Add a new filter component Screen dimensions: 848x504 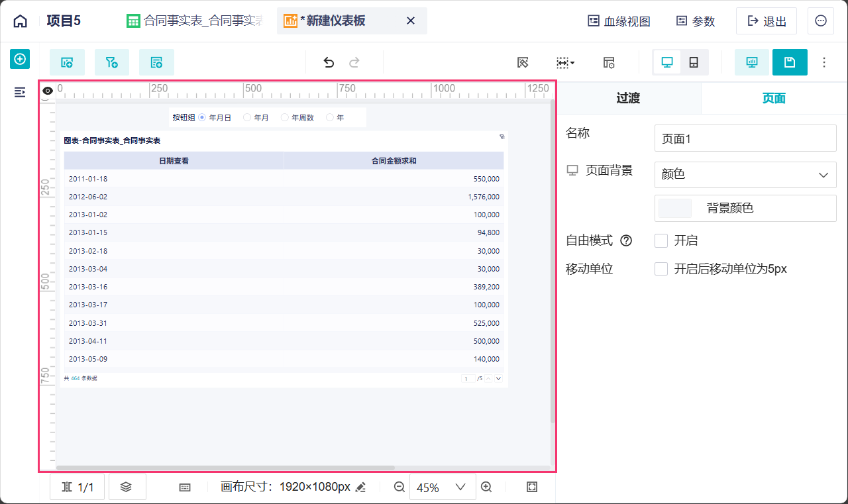tap(112, 62)
